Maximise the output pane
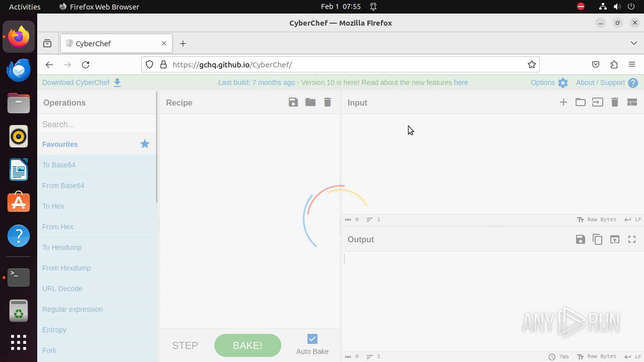 [632, 239]
